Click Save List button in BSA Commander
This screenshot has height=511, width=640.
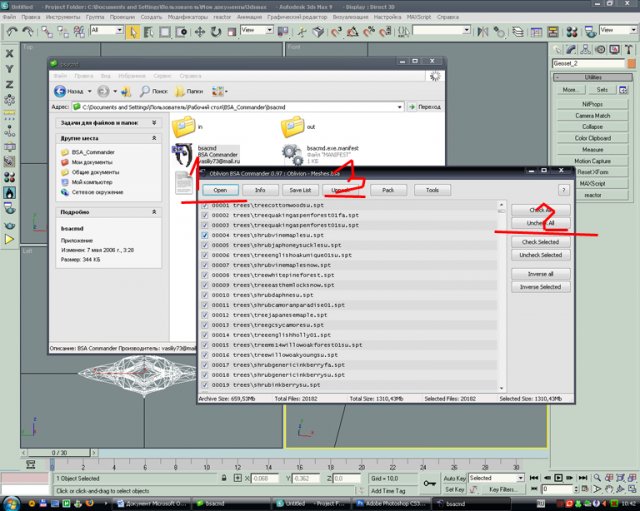pos(300,190)
